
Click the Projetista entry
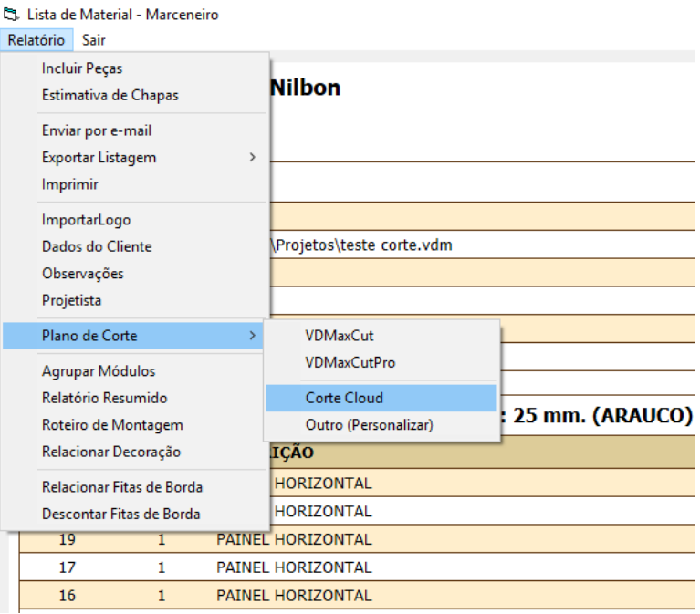coord(72,300)
